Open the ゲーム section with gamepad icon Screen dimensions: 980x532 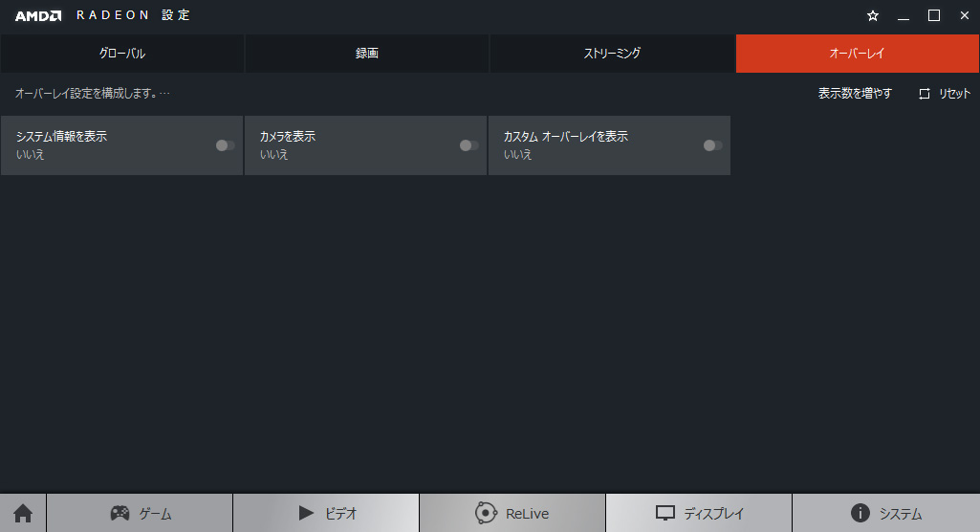tap(140, 514)
